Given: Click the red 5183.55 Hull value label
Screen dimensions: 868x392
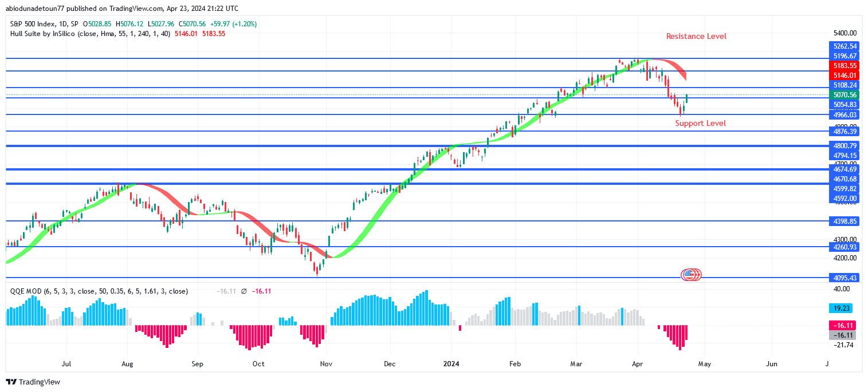Looking at the screenshot, I should (845, 65).
